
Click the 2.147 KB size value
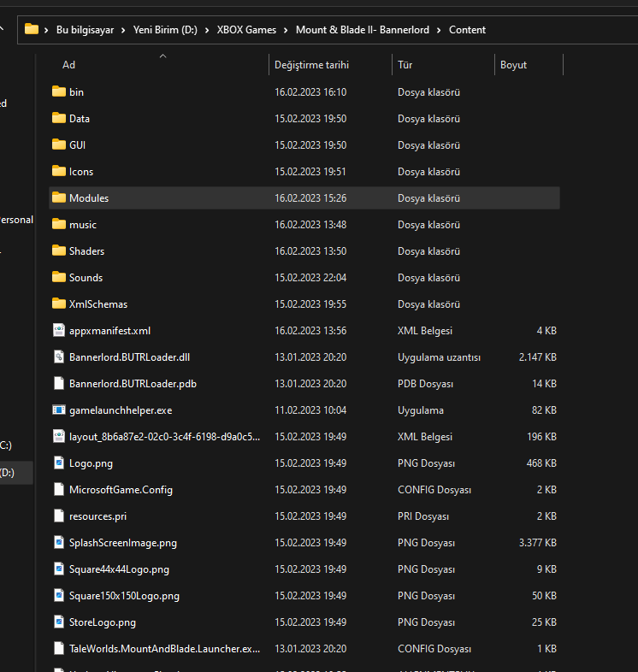[538, 357]
